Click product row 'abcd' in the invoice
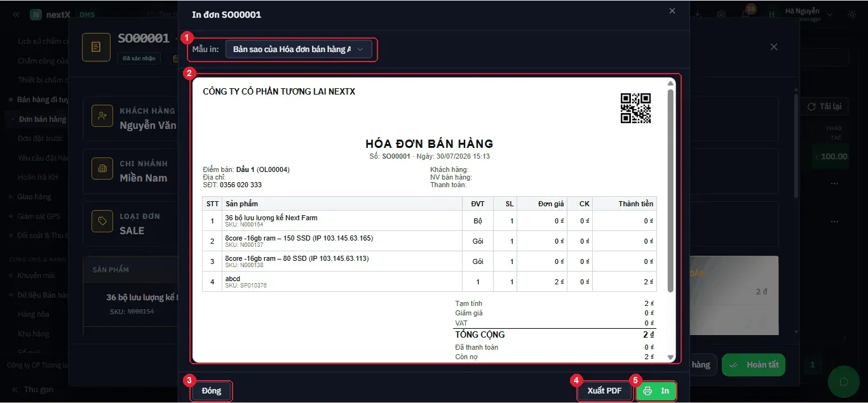This screenshot has height=403, width=868. pos(429,282)
